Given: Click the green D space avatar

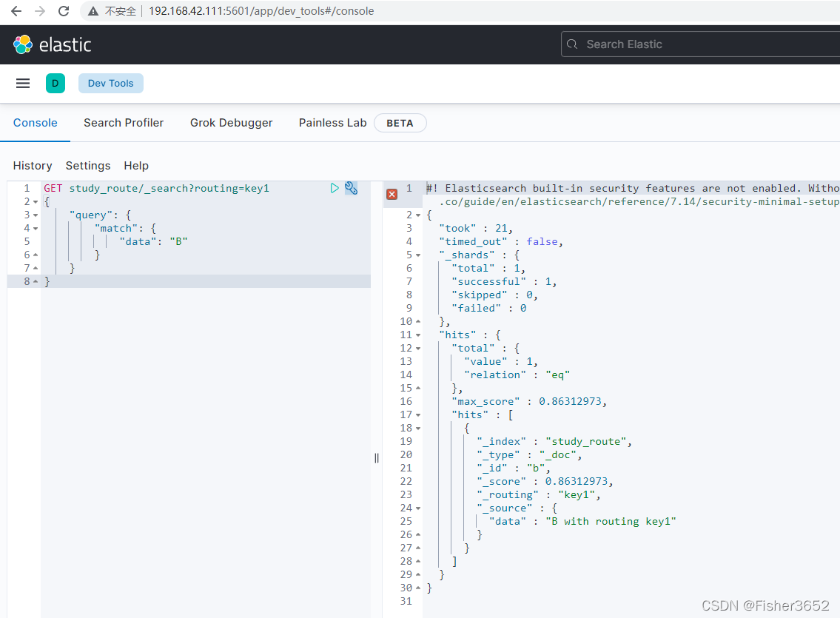Looking at the screenshot, I should tap(56, 84).
